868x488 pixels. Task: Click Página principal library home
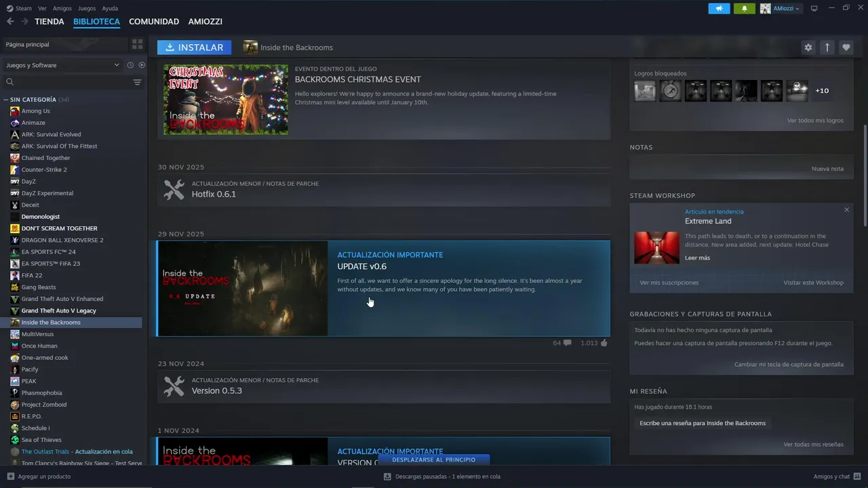(64, 44)
